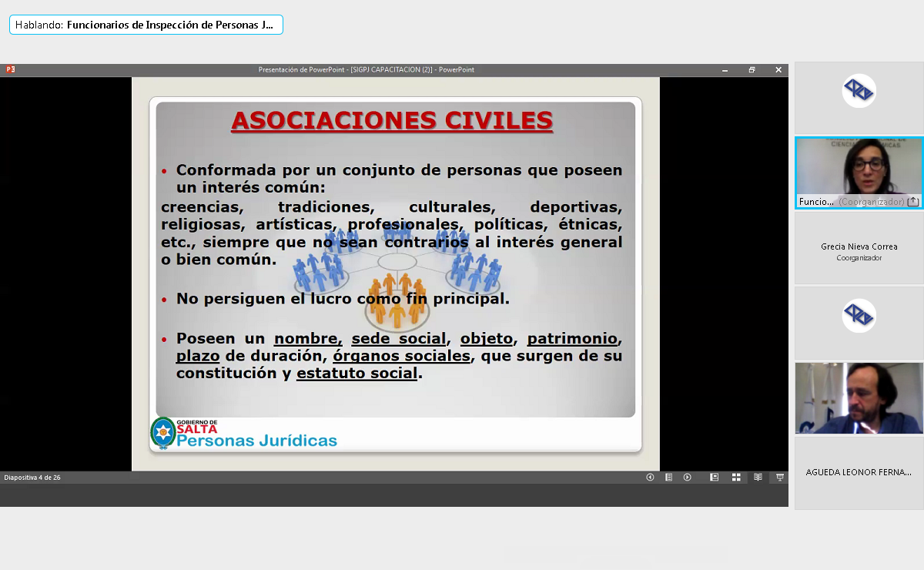The width and height of the screenshot is (924, 570).
Task: Open the see-all-slides menu icon
Action: tap(668, 478)
